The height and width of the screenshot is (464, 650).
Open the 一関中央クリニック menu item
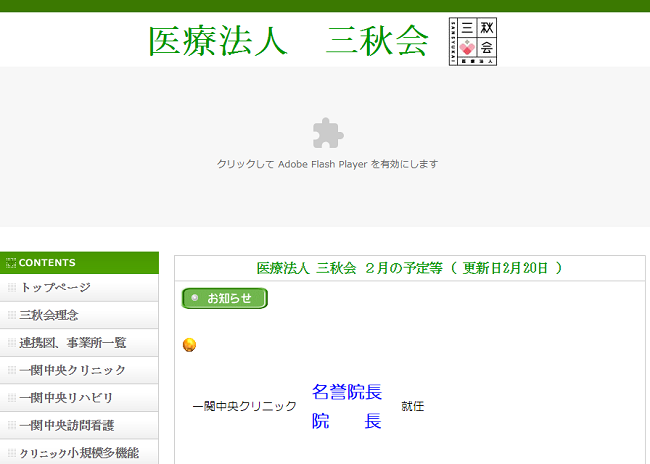coord(79,370)
